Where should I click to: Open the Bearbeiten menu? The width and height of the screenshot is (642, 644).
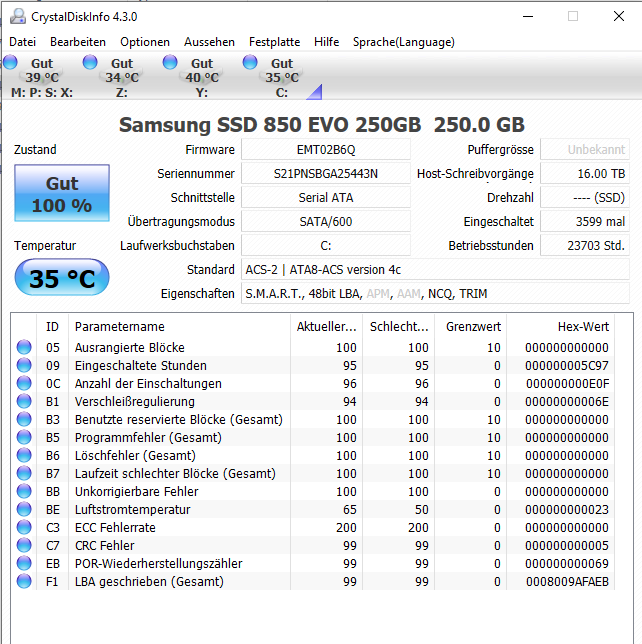[x=78, y=42]
